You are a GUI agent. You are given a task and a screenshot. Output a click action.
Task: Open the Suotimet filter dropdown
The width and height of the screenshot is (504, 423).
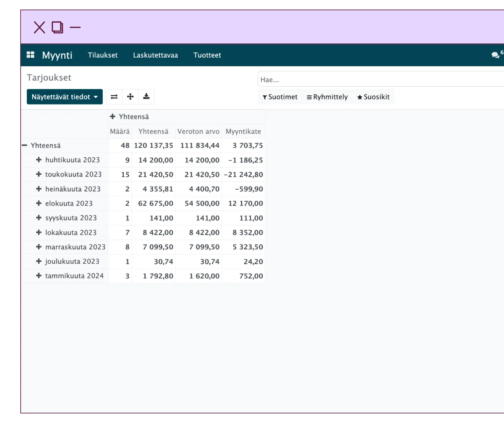coord(280,97)
